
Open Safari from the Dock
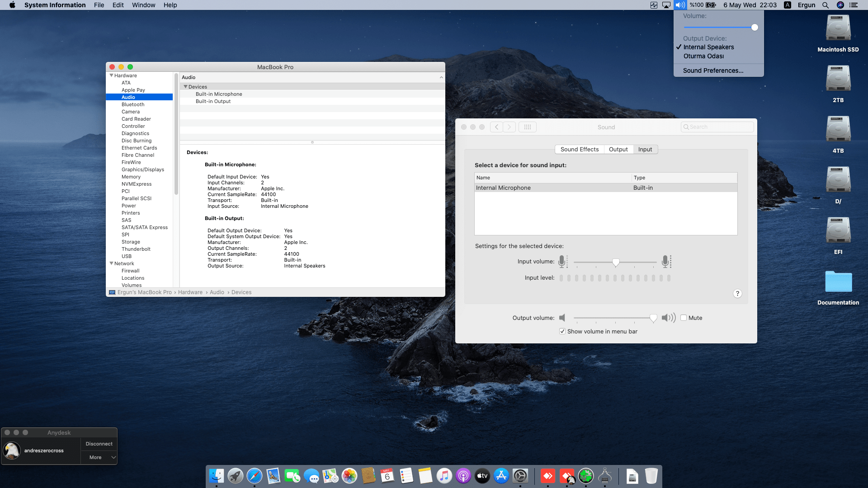click(x=255, y=476)
